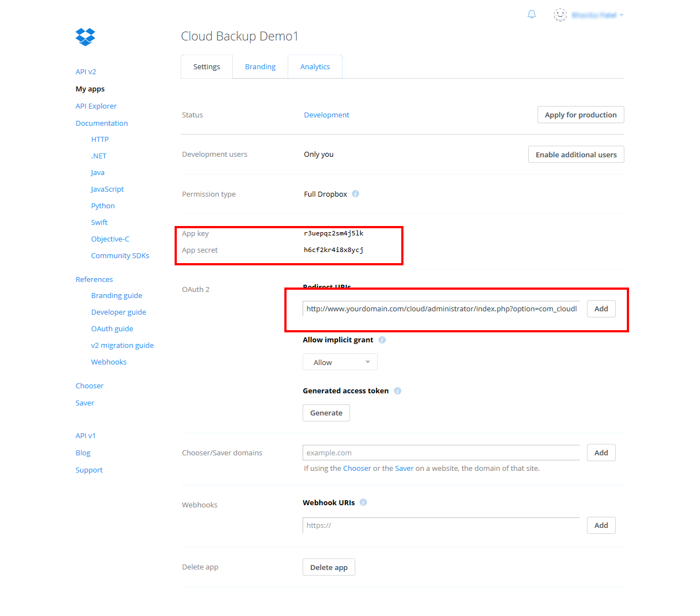Open Objective-C documentation link

pos(110,239)
